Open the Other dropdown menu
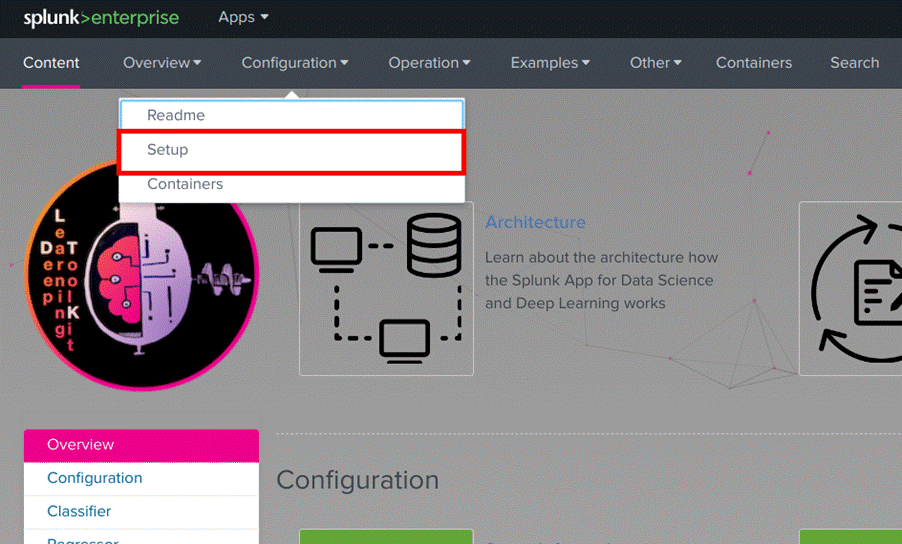The height and width of the screenshot is (544, 902). [x=655, y=62]
